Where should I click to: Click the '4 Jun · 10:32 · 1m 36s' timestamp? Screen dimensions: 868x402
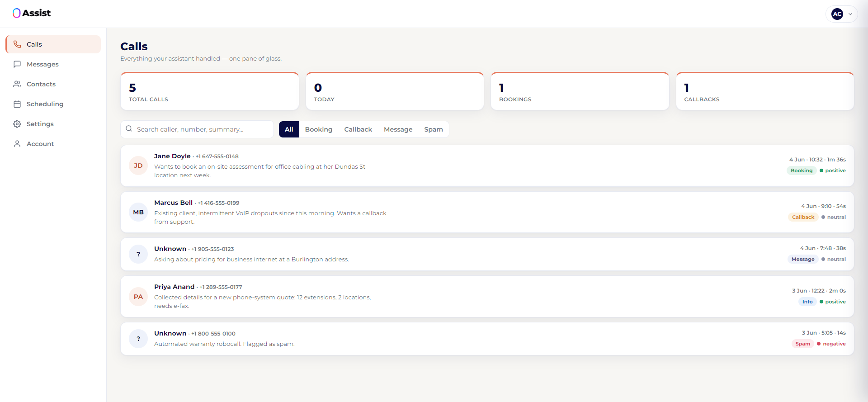817,160
